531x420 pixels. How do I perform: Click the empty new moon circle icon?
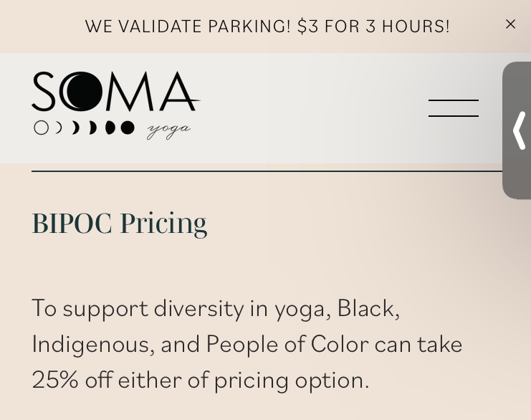42,128
